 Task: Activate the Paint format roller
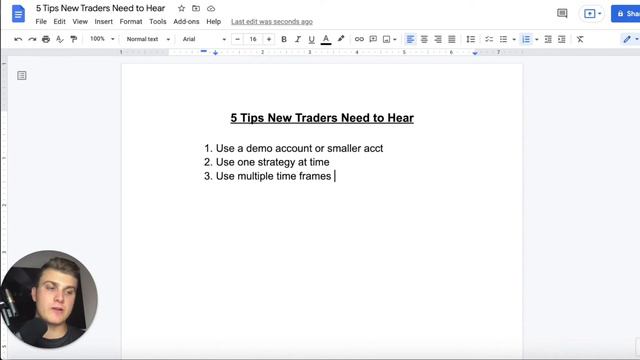point(73,39)
